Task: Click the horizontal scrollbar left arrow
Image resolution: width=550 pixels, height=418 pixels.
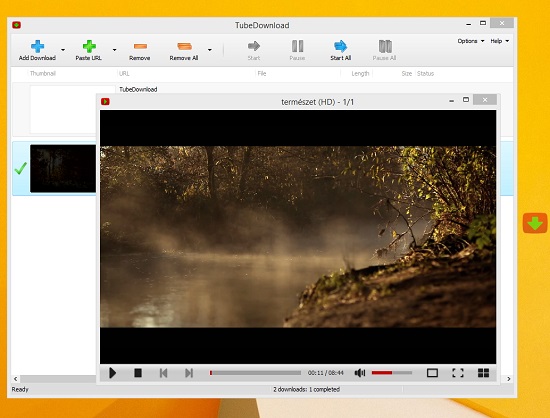Action: (15, 379)
